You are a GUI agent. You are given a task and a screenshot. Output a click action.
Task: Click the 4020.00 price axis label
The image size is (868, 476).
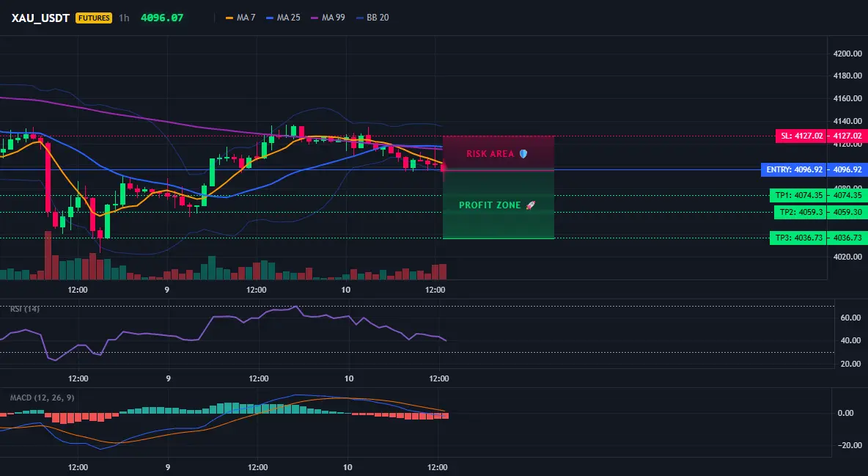pyautogui.click(x=847, y=257)
